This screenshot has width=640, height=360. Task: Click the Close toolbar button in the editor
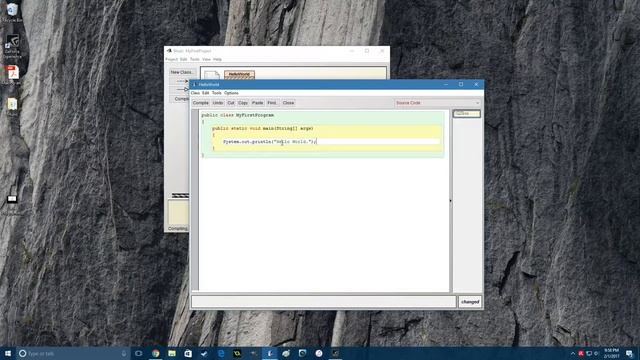(288, 103)
